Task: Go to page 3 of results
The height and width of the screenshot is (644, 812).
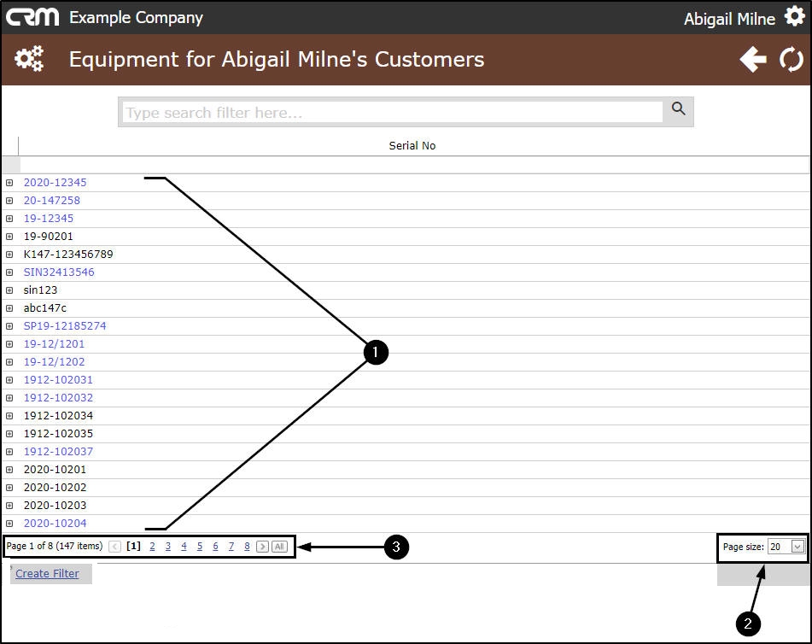Action: click(168, 546)
